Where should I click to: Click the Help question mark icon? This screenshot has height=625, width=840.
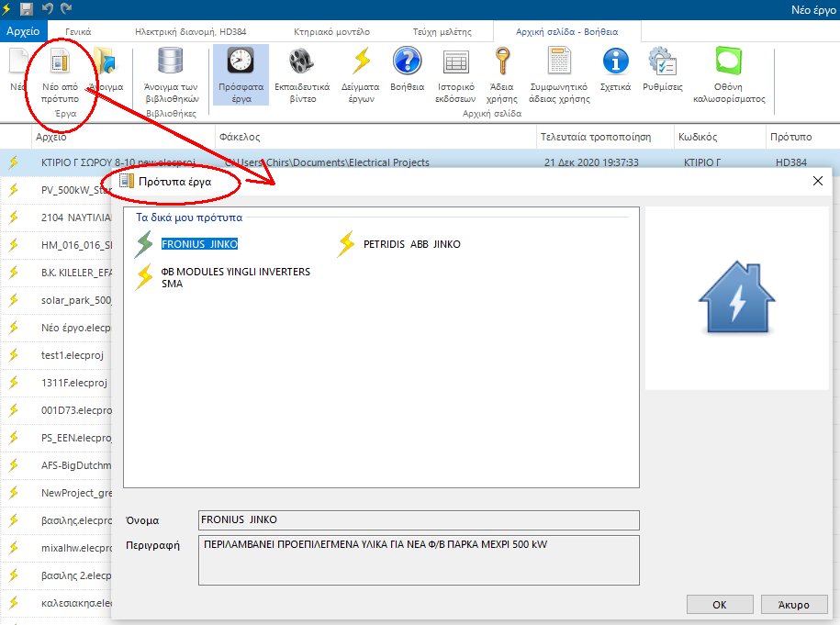(x=407, y=62)
